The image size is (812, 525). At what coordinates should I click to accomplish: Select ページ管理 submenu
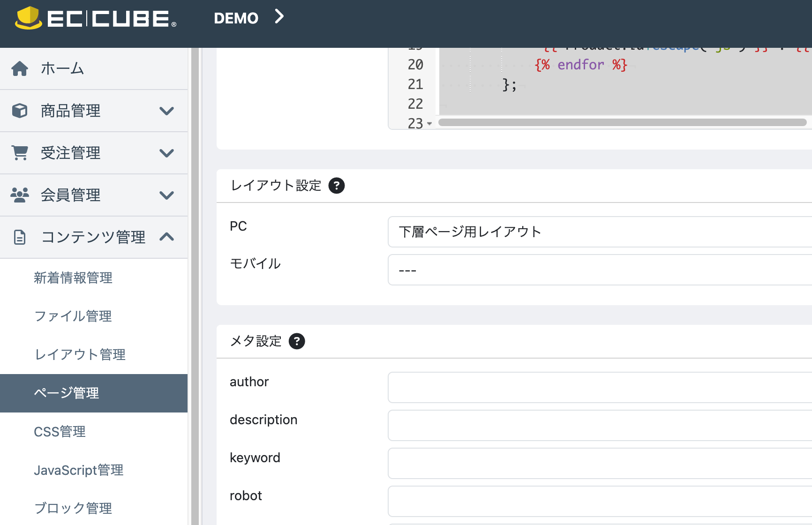pyautogui.click(x=94, y=393)
